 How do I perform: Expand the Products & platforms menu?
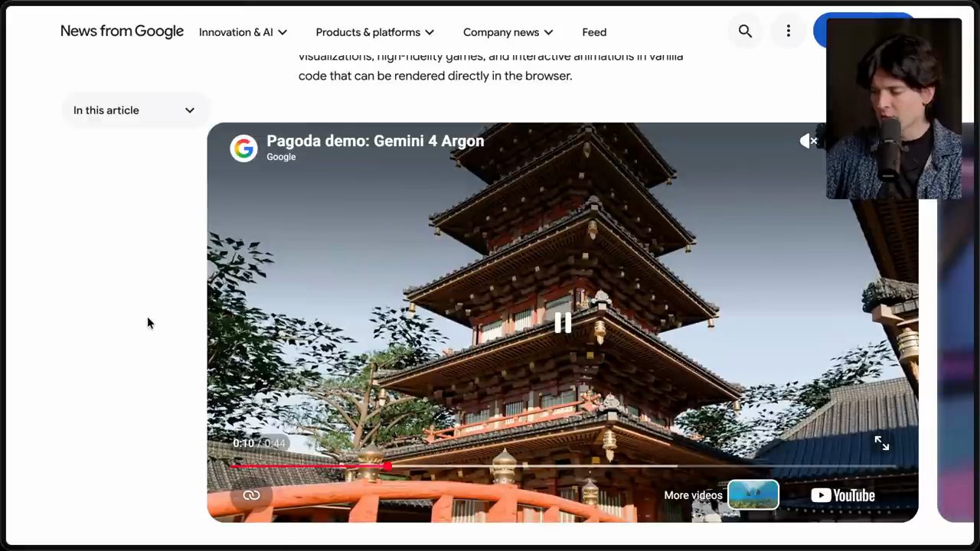tap(374, 32)
